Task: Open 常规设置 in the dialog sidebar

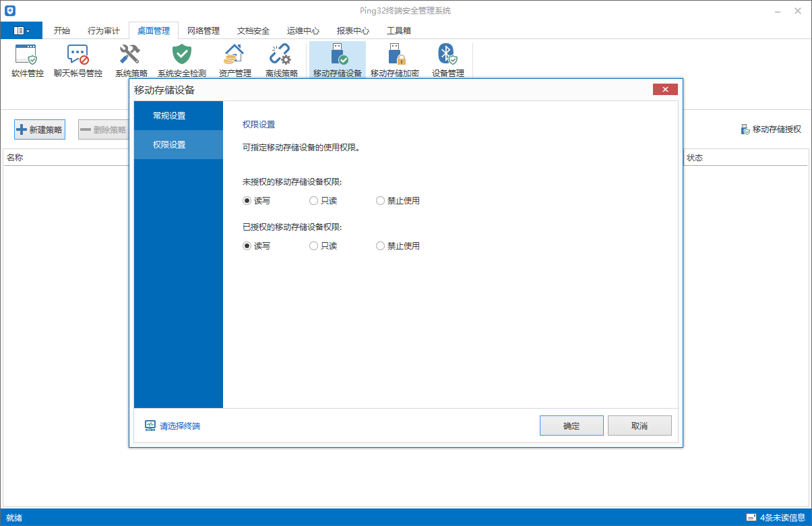Action: pyautogui.click(x=179, y=116)
